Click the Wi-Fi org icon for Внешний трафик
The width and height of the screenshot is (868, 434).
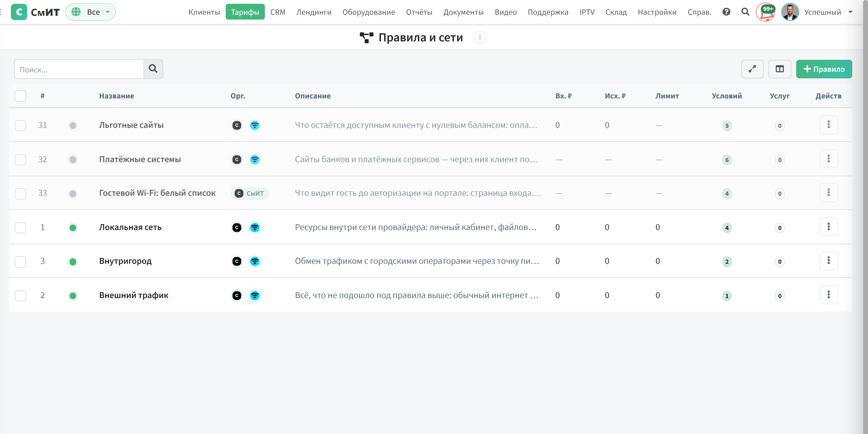click(255, 296)
